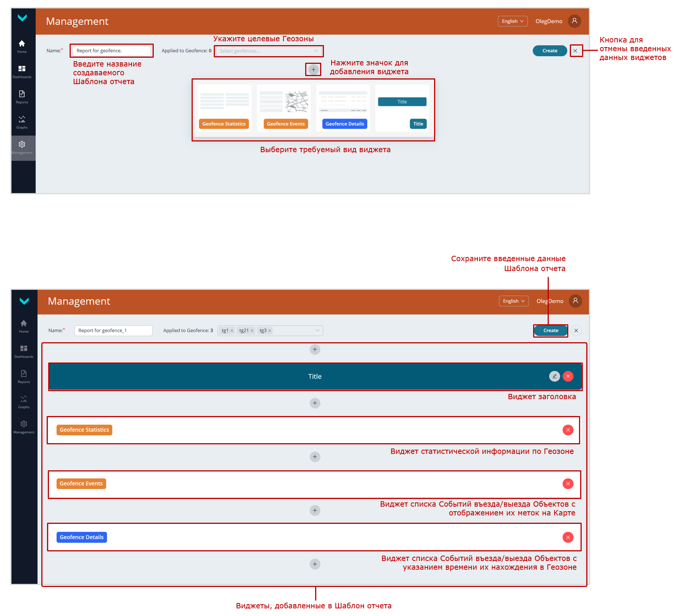Remove the tg1 geofence tag

coord(232,331)
